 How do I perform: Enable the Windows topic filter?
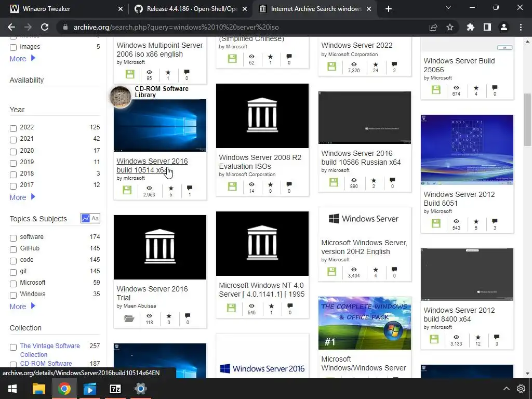13,295
